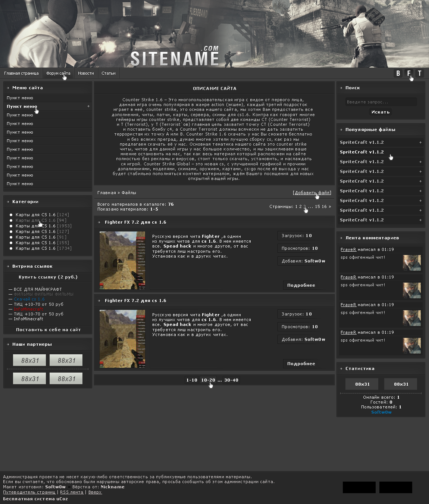Open the ФИЛЬМЫ ФИЛЬМЫ ФИЛЬМЫ link

click(x=44, y=294)
